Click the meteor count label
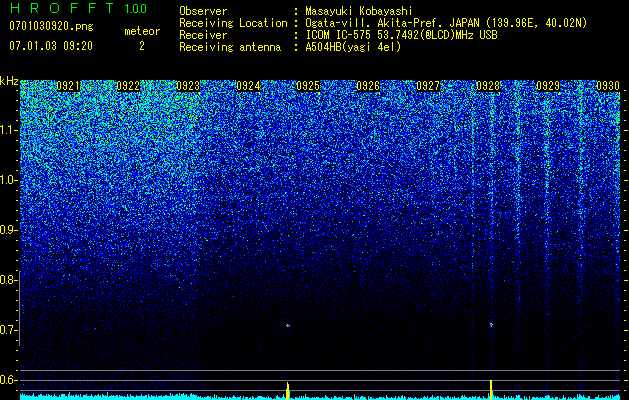Image resolution: width=629 pixels, height=400 pixels. 142,31
